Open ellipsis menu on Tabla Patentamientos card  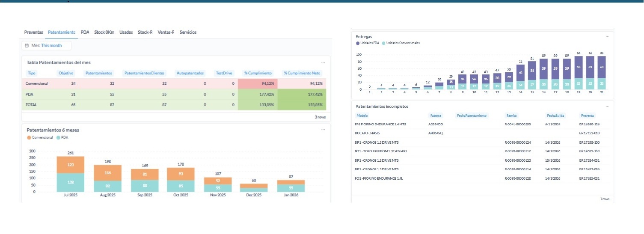coord(323,63)
